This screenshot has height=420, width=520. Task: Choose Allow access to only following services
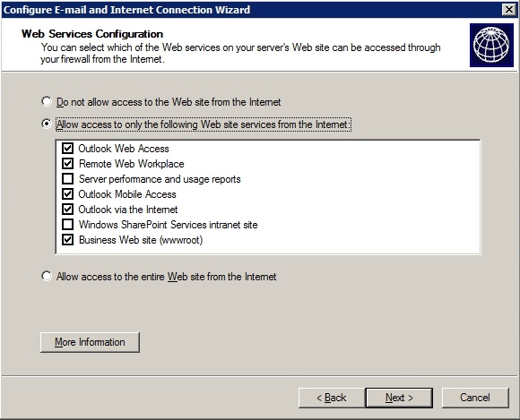[x=47, y=124]
